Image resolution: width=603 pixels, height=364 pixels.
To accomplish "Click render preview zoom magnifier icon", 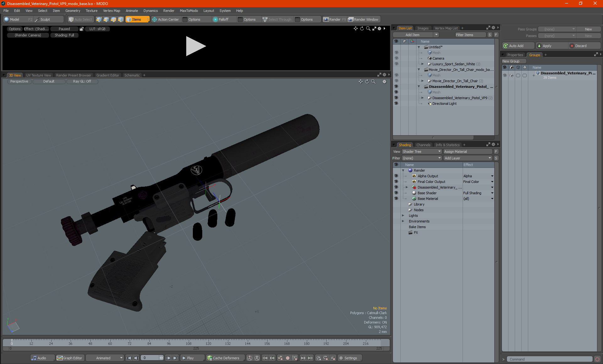I will coord(368,29).
